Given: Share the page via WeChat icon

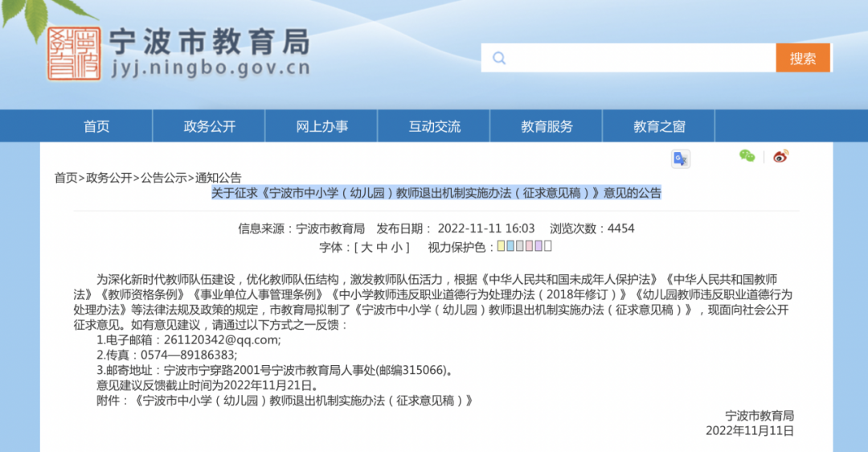Looking at the screenshot, I should (747, 156).
